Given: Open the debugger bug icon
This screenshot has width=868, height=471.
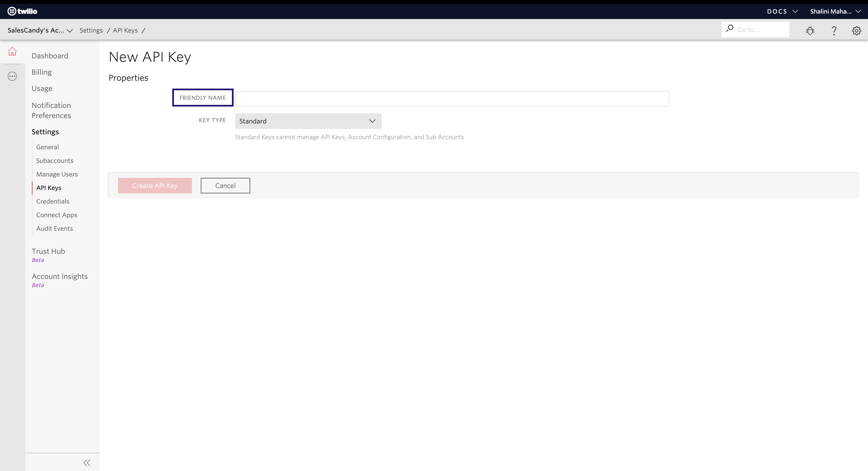Looking at the screenshot, I should [x=810, y=30].
